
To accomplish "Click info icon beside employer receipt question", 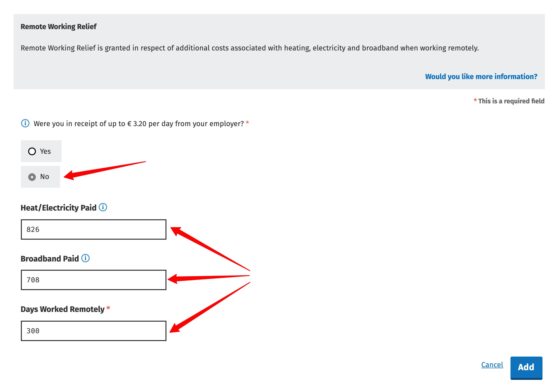I will [25, 123].
